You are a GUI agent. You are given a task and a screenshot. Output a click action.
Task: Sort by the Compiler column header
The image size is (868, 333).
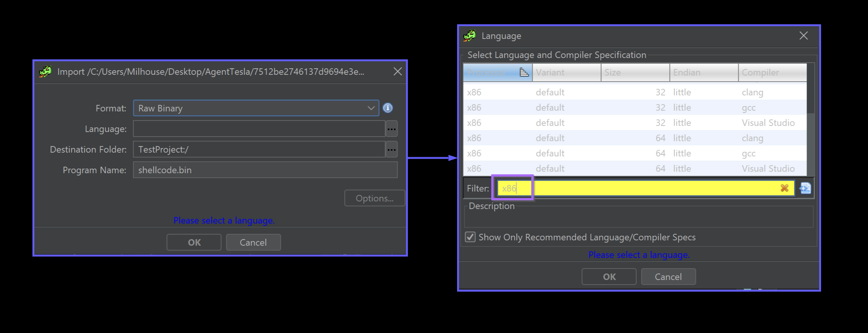point(773,72)
